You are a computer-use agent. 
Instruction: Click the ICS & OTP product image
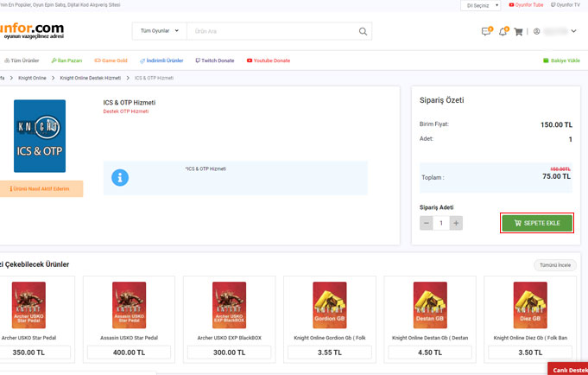click(x=40, y=136)
